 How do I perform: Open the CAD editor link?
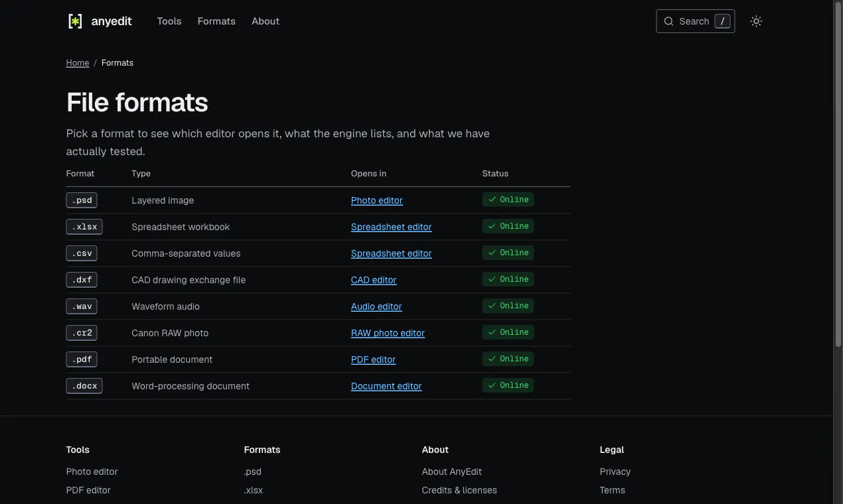374,280
